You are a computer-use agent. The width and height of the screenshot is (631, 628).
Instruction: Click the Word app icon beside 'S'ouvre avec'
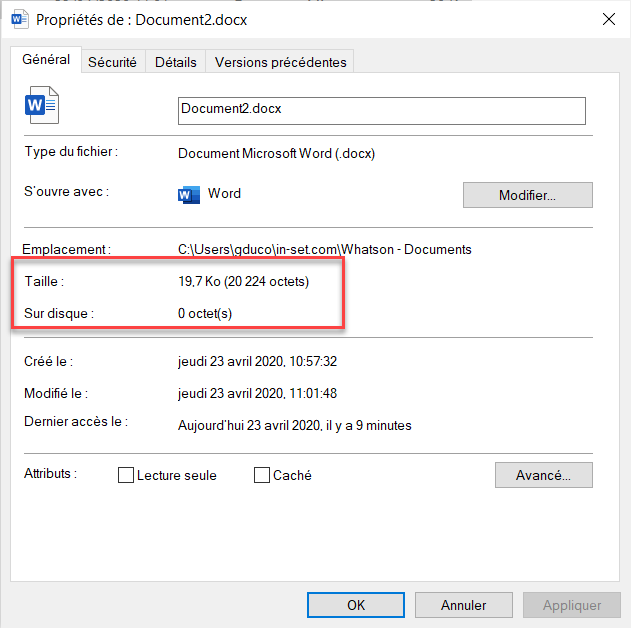188,194
